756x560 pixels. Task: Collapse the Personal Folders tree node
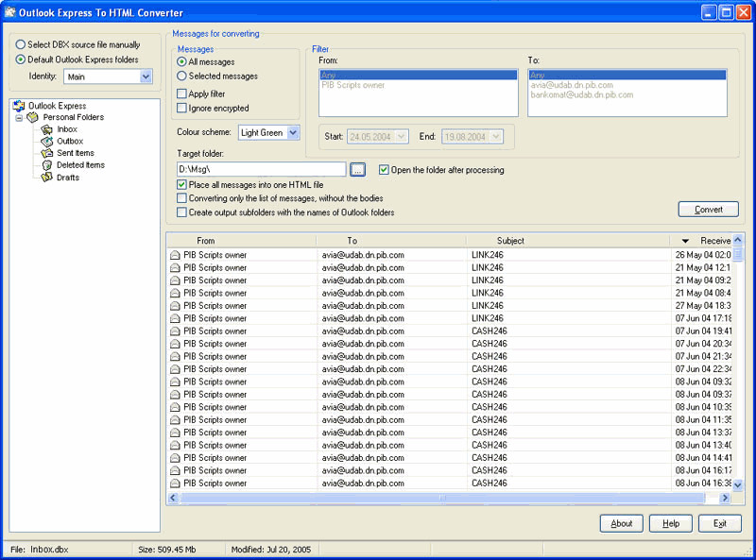coord(19,118)
